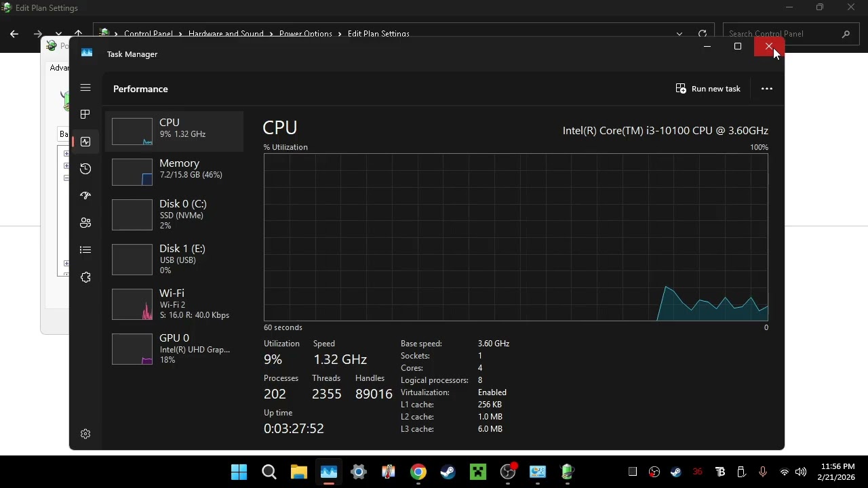Click the Logical processors 8 value
Image resolution: width=868 pixels, height=488 pixels.
tap(480, 380)
